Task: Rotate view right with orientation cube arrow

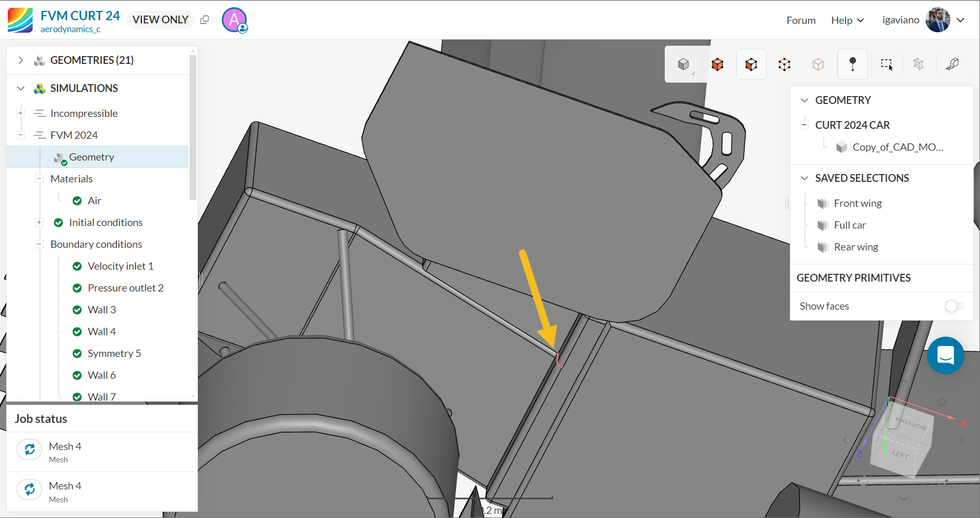Action: tap(962, 441)
